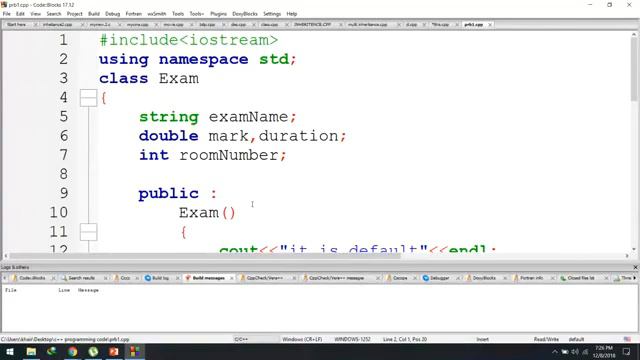Screen dimensions: 640x360
Task: Close the Cscope log tab
Action: pos(415,278)
